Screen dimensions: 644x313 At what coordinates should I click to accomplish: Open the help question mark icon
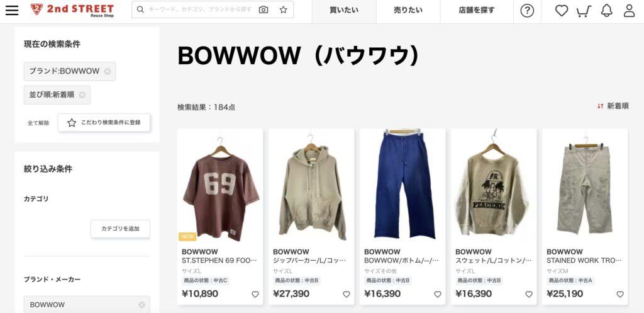(527, 11)
